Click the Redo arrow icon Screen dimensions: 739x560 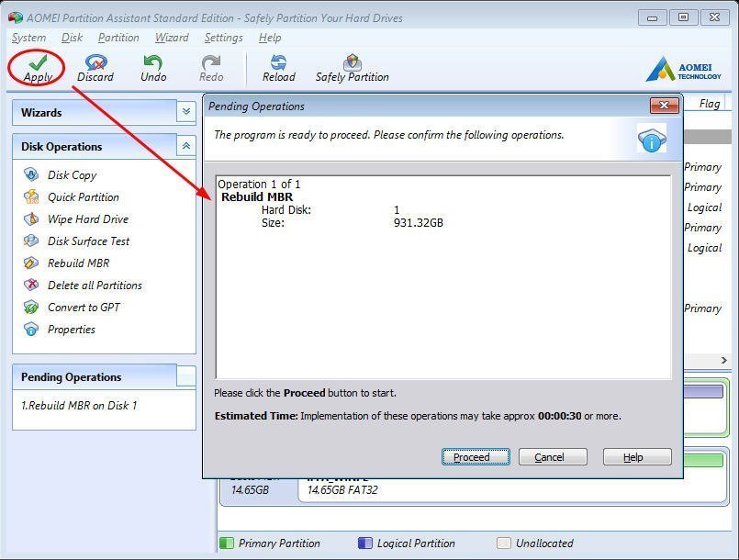(210, 62)
